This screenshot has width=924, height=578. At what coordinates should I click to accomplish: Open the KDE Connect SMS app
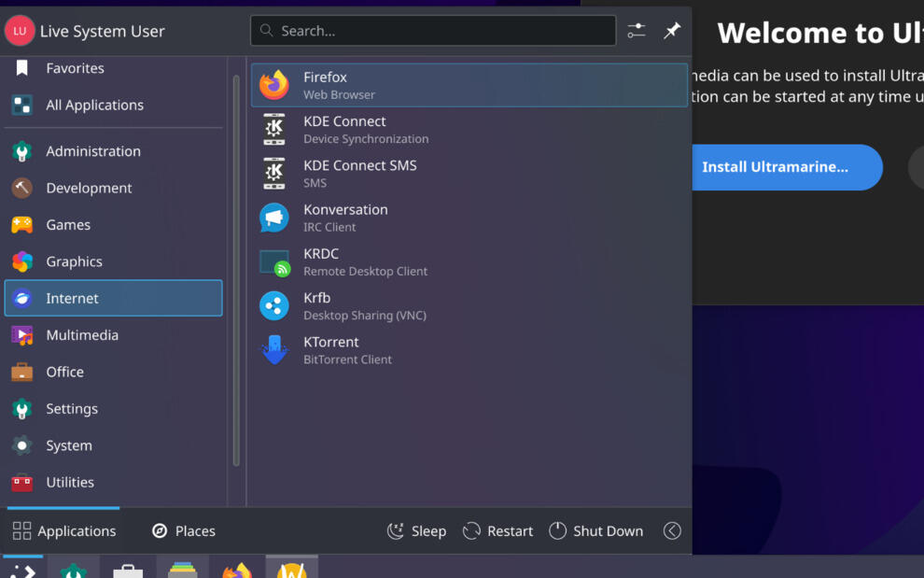pos(469,174)
